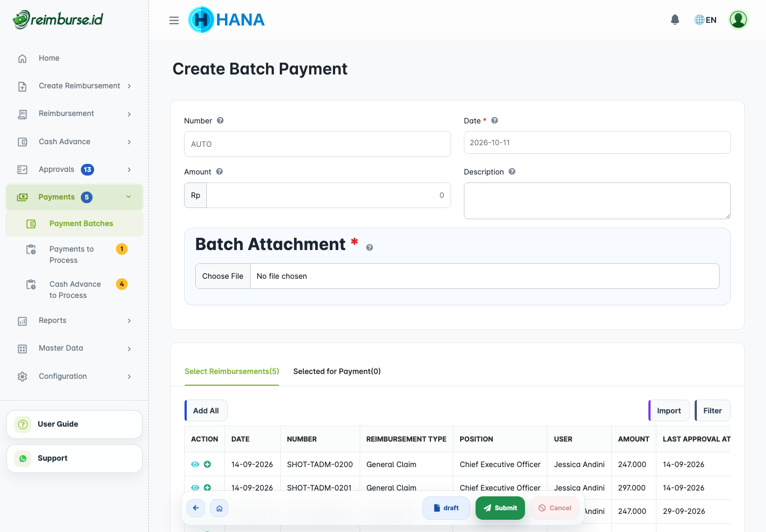This screenshot has width=766, height=532.
Task: Click the Description help icon
Action: coord(512,172)
